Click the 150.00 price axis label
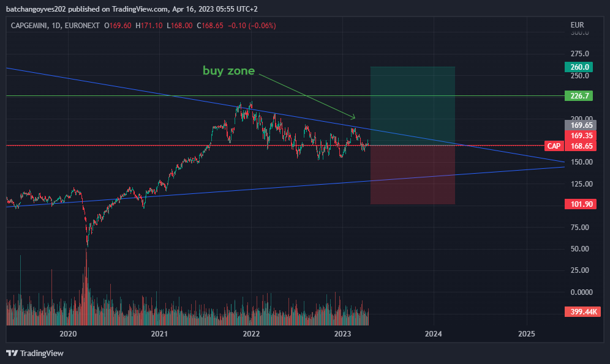Screen dimensions: 610x364 click(582, 162)
